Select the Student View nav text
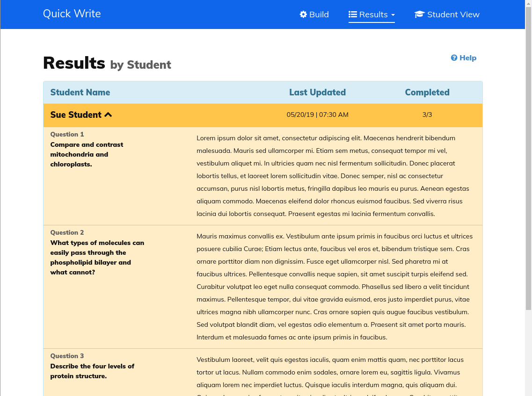Viewport: 532px width, 396px height. click(x=453, y=14)
